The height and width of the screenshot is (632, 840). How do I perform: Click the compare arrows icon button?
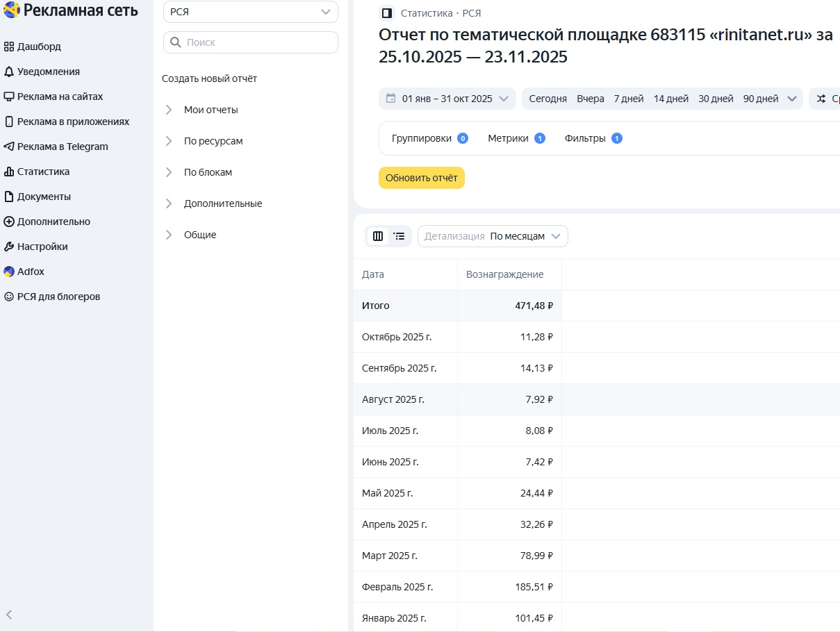tap(821, 99)
